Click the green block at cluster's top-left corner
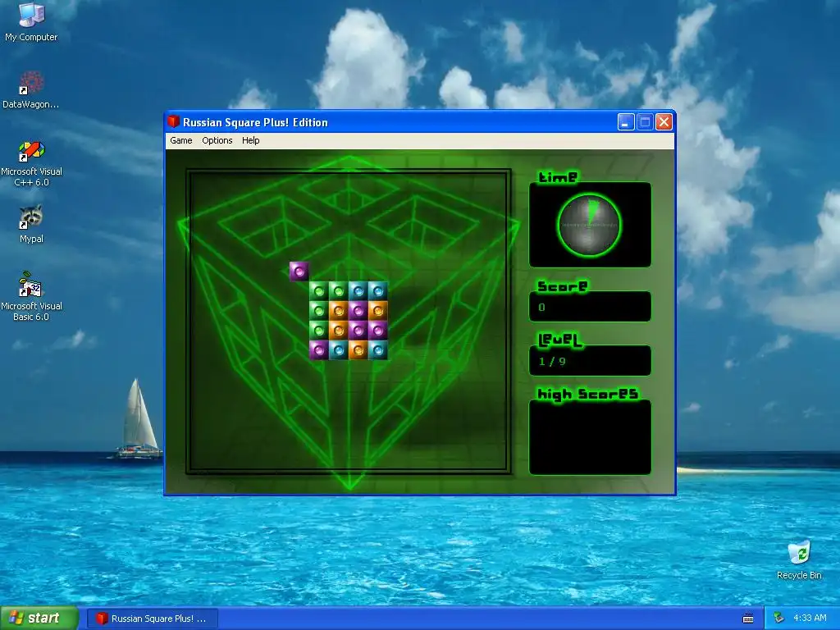Image resolution: width=840 pixels, height=630 pixels. [319, 291]
